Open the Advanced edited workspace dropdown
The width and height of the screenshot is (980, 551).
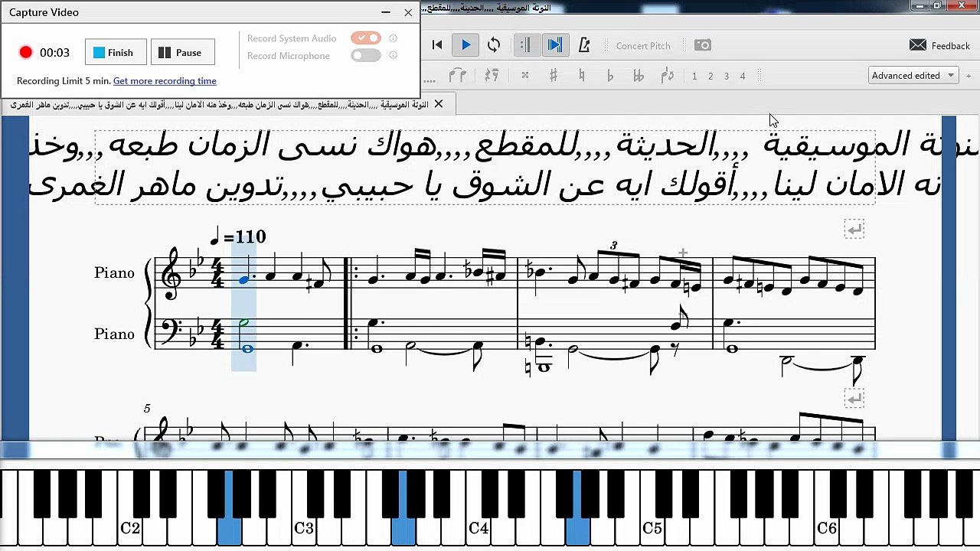(x=913, y=76)
